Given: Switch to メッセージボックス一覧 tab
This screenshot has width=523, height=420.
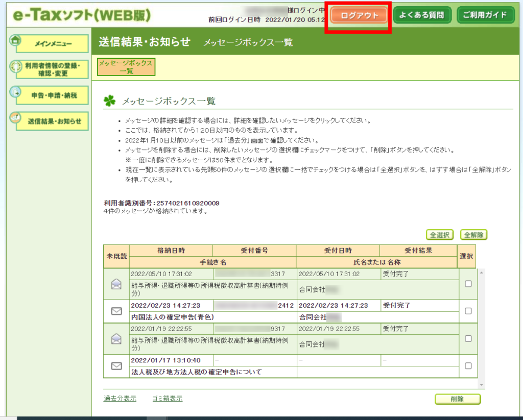Looking at the screenshot, I should (x=126, y=67).
